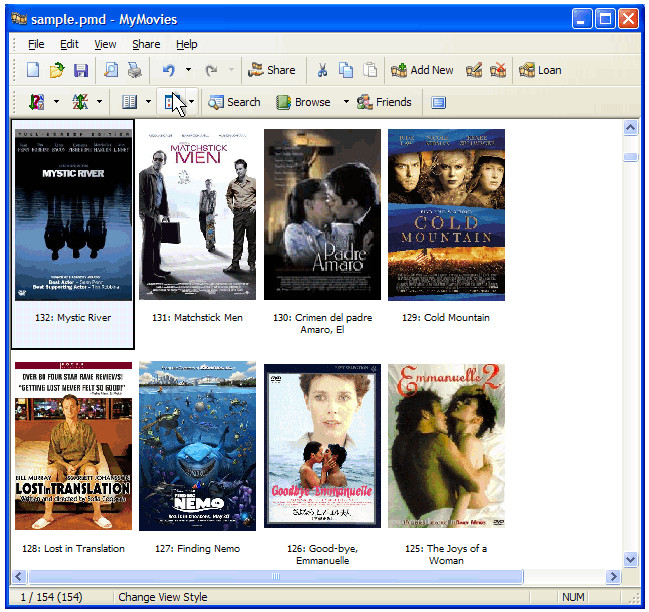Open a file with the folder icon
Image resolution: width=649 pixels, height=612 pixels.
[57, 70]
